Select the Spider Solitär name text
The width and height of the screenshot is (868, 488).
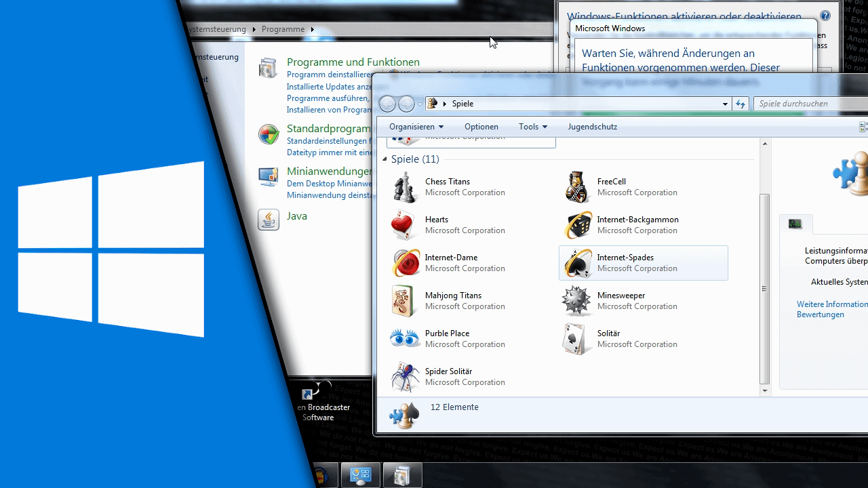point(448,371)
